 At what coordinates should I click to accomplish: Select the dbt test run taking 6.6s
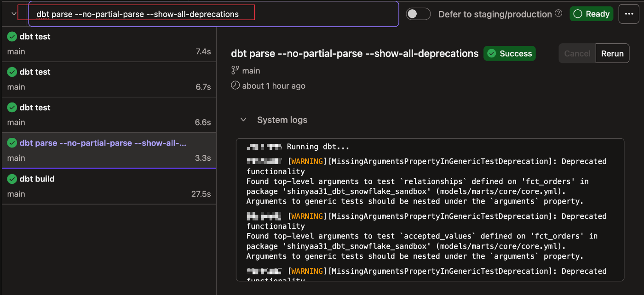point(109,115)
